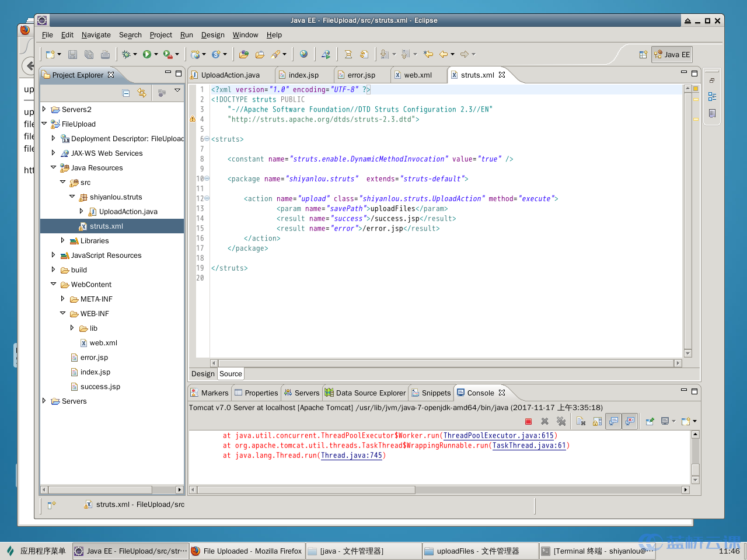Open Project Explorer View Menu triangle
Screen dimensions: 747x560
click(x=177, y=90)
